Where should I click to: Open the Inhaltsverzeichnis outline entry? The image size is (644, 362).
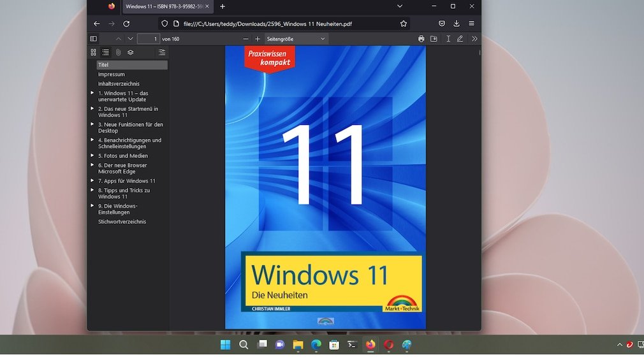pyautogui.click(x=119, y=83)
